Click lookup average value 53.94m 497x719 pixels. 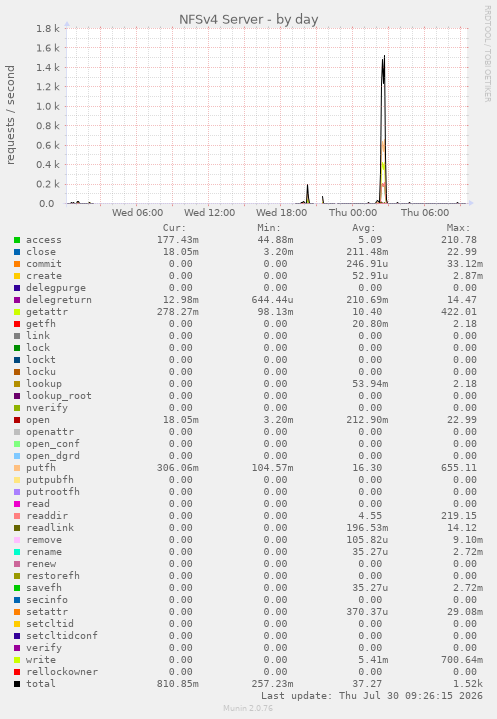pos(370,384)
